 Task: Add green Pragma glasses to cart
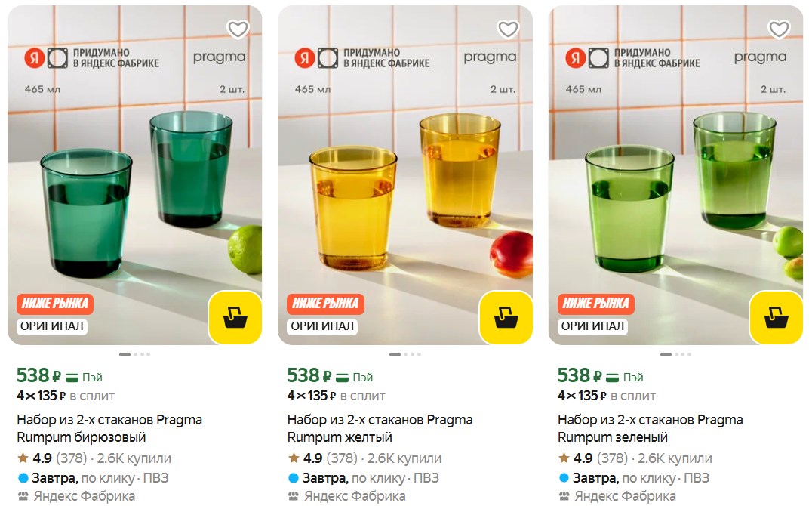coord(776,317)
